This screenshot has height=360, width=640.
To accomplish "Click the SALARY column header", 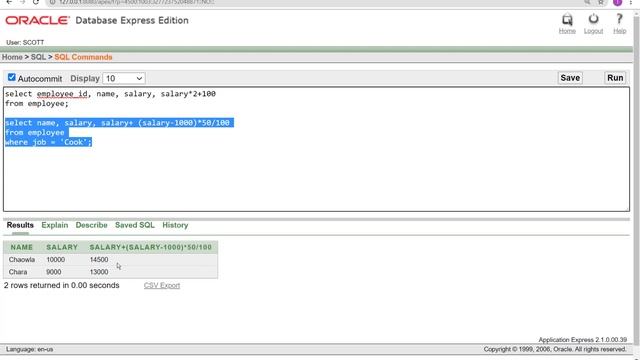I will coord(62,247).
